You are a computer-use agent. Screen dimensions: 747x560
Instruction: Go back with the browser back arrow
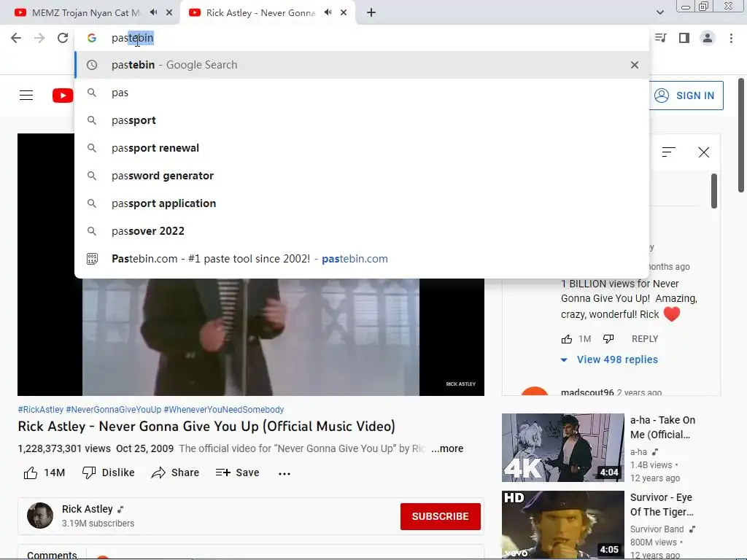(x=16, y=38)
